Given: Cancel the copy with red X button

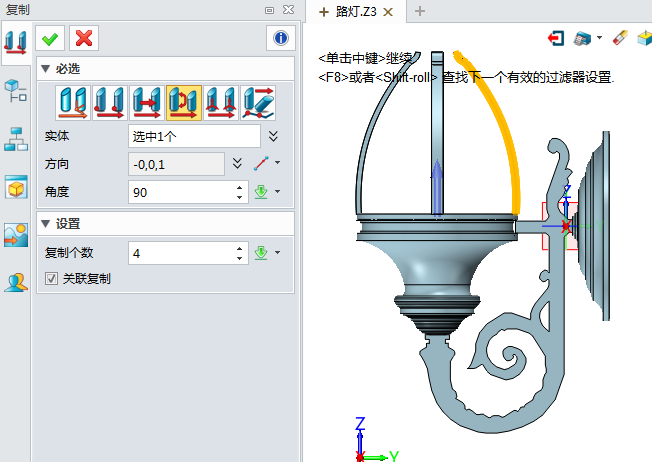Looking at the screenshot, I should [84, 38].
